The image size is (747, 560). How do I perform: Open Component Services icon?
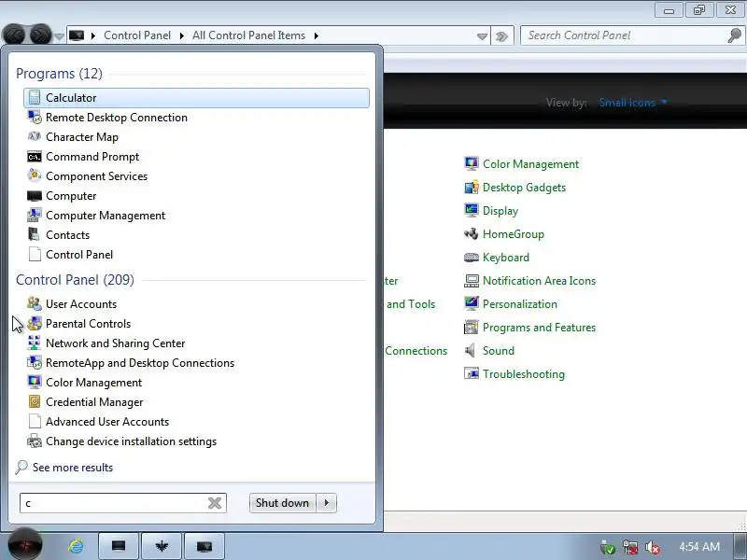coord(35,176)
